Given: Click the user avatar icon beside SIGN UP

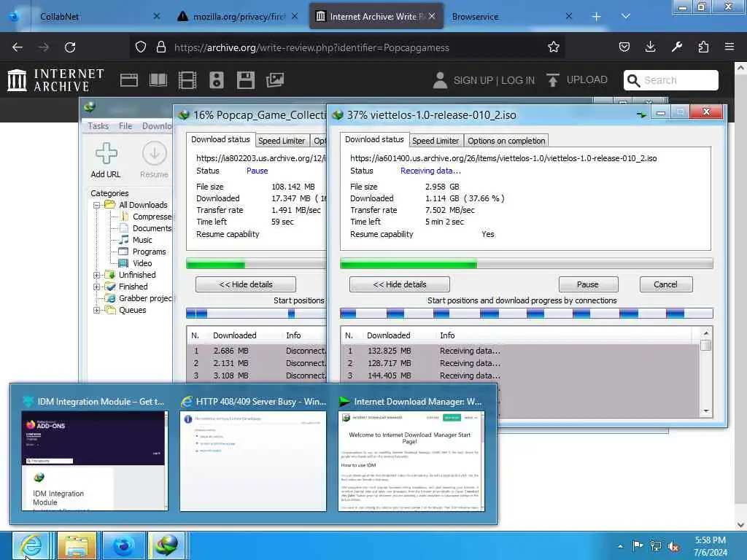Looking at the screenshot, I should click(x=440, y=80).
